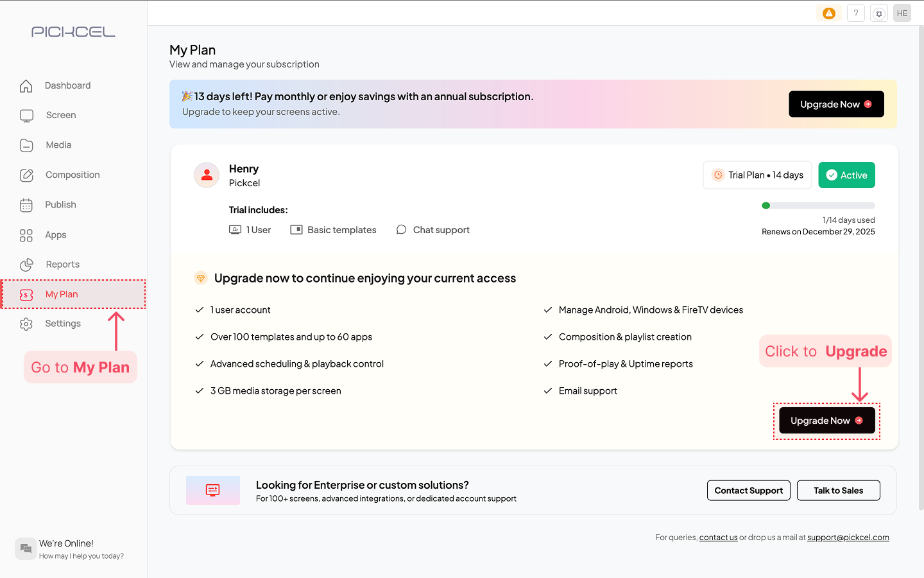Click the Composition pencil icon
924x578 pixels.
point(26,175)
